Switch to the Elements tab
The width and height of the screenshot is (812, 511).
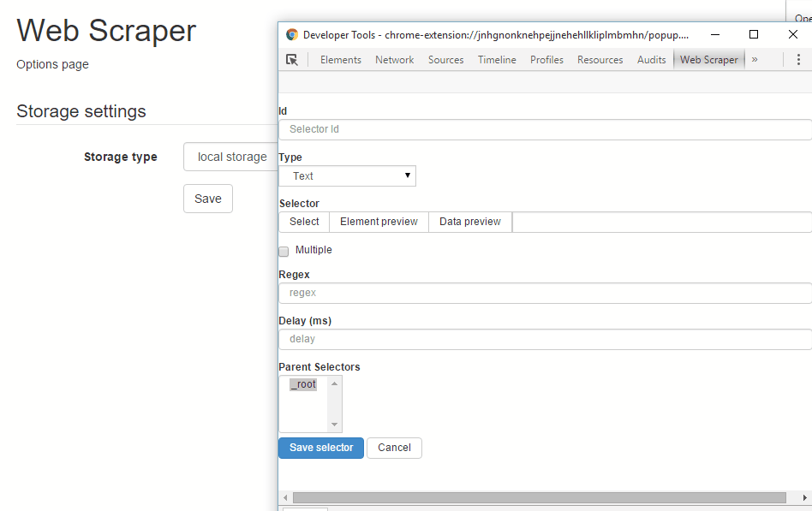pyautogui.click(x=341, y=60)
